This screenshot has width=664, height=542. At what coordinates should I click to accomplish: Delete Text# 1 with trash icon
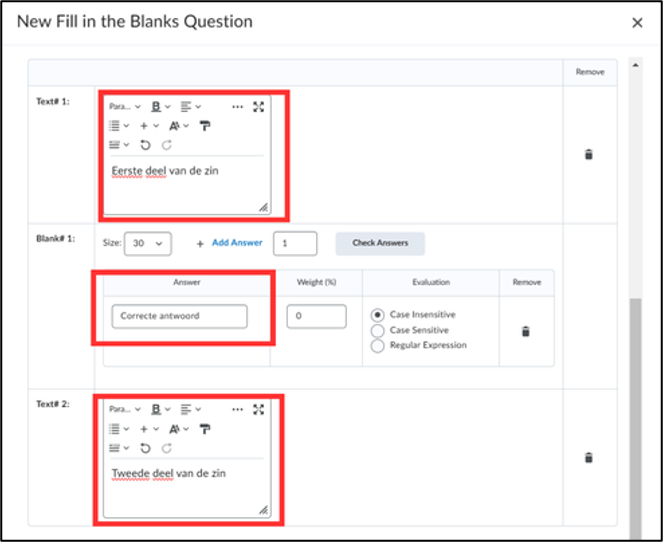pos(589,155)
